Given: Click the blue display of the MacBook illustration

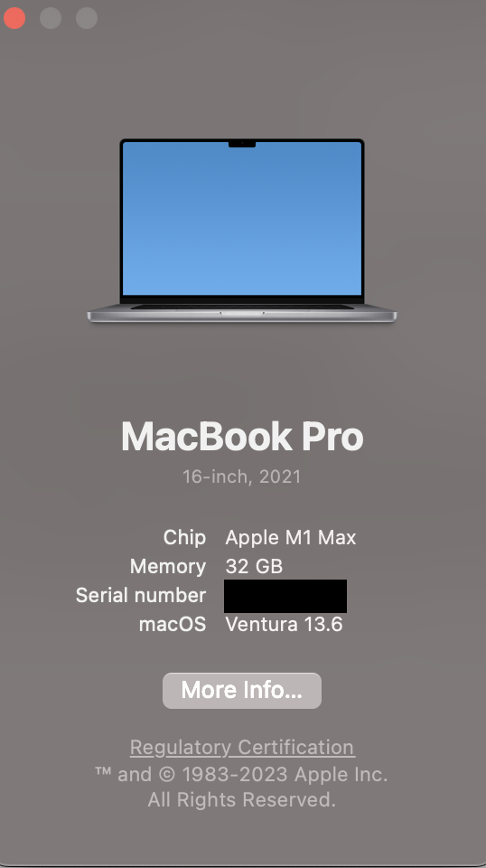Looking at the screenshot, I should point(241,218).
